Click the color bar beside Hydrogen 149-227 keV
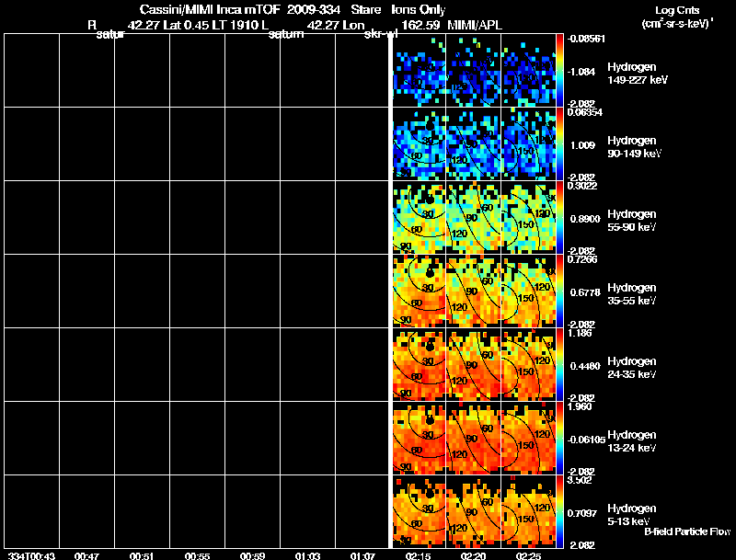This screenshot has height=560, width=736. [559, 71]
